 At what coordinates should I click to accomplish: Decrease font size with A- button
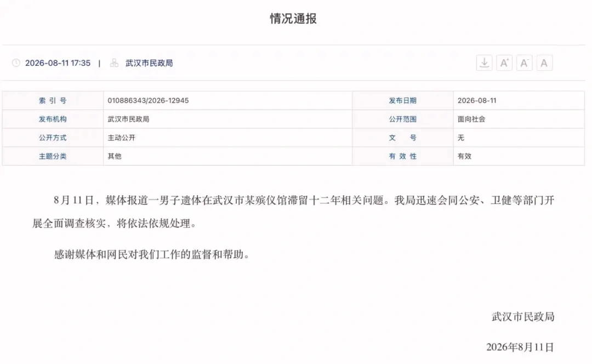click(x=524, y=62)
